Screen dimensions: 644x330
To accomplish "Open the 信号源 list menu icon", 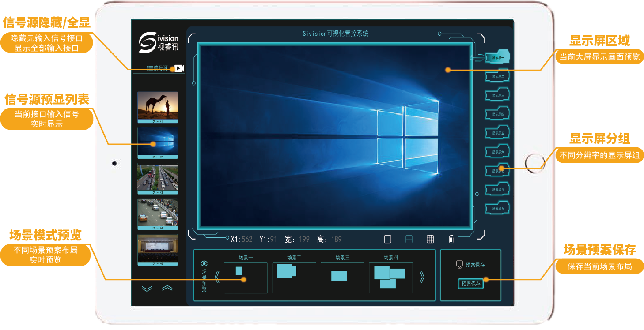I will pyautogui.click(x=150, y=68).
